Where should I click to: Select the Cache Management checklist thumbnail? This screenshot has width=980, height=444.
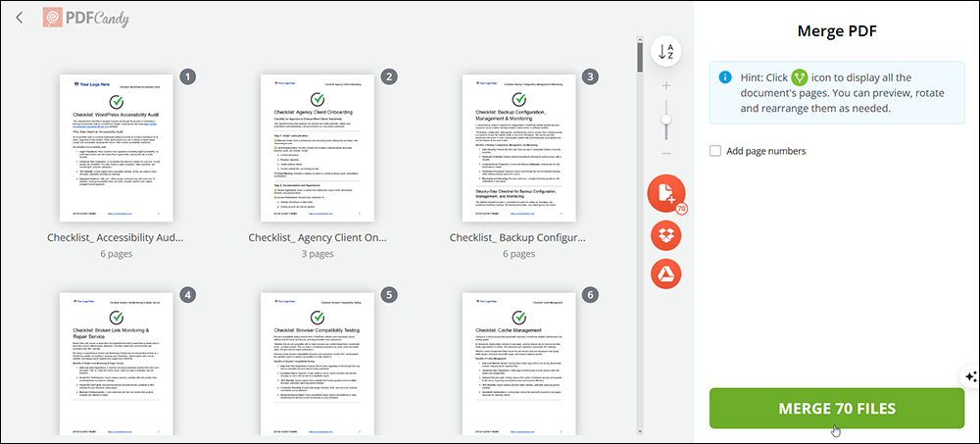coord(518,364)
